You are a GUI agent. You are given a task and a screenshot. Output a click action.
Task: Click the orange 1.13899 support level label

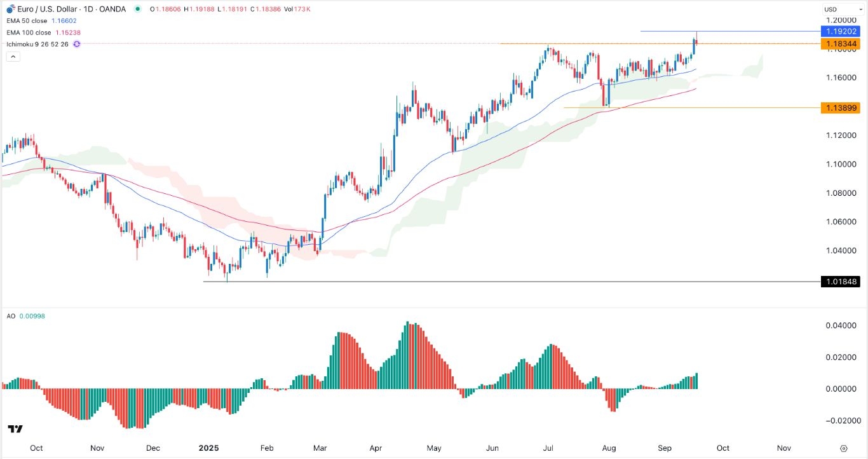[843, 108]
